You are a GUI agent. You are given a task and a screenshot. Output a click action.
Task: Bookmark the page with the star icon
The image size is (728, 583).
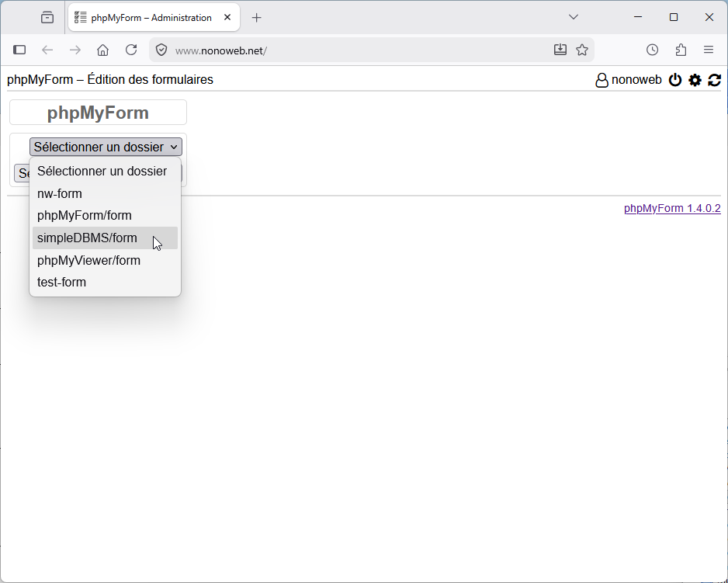pos(582,50)
